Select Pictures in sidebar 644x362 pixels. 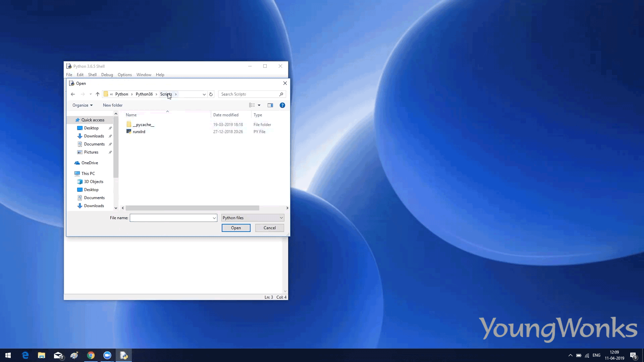pyautogui.click(x=91, y=152)
